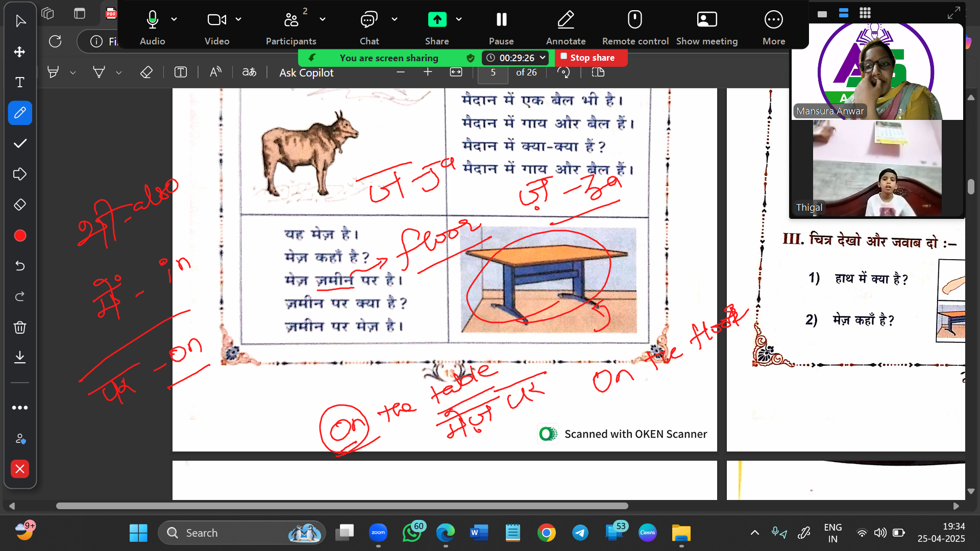Undo the last annotation stroke
The height and width of the screenshot is (551, 980).
[x=20, y=266]
